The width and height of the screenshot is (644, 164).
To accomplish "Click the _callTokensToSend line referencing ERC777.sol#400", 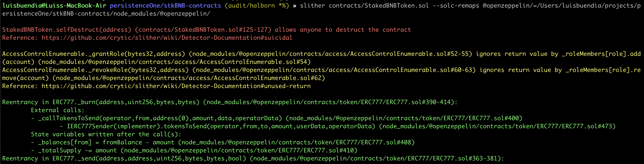I will click(x=277, y=118).
